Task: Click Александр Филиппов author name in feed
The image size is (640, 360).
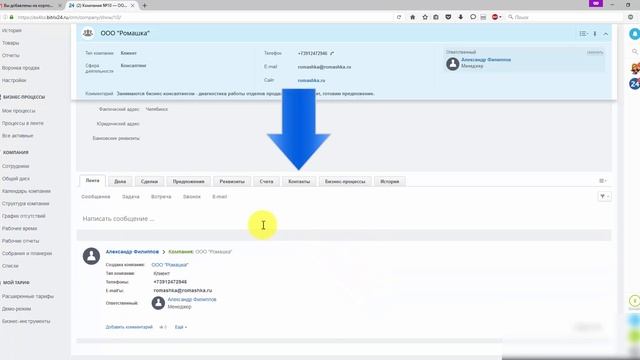Action: [132, 252]
